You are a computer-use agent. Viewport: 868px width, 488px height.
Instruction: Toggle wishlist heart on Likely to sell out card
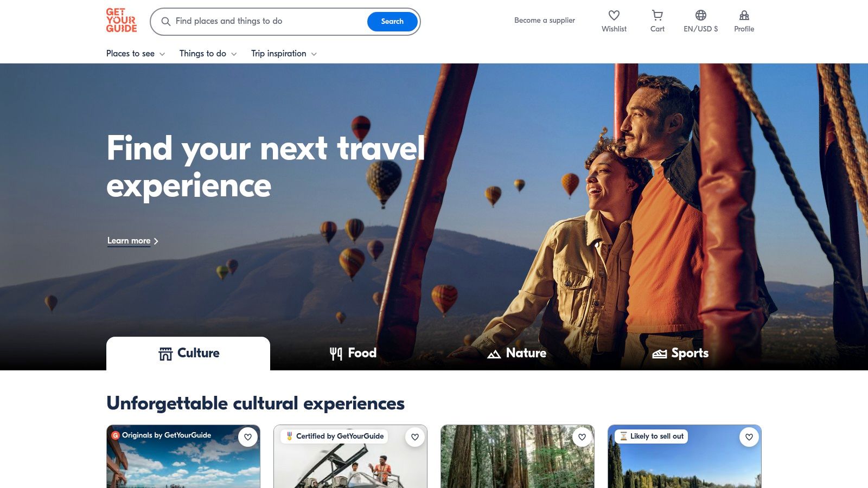(x=749, y=437)
